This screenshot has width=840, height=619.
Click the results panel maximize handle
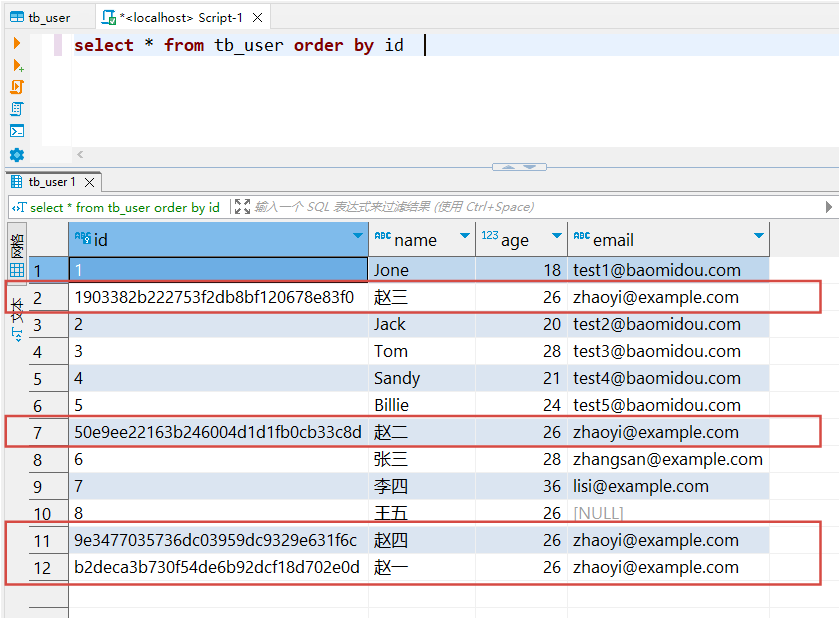point(519,167)
